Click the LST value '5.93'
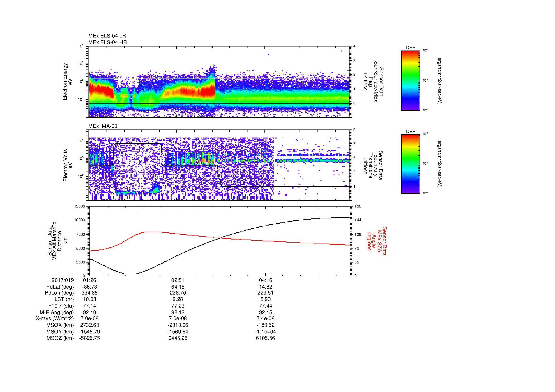The height and width of the screenshot is (392, 555). (x=266, y=300)
